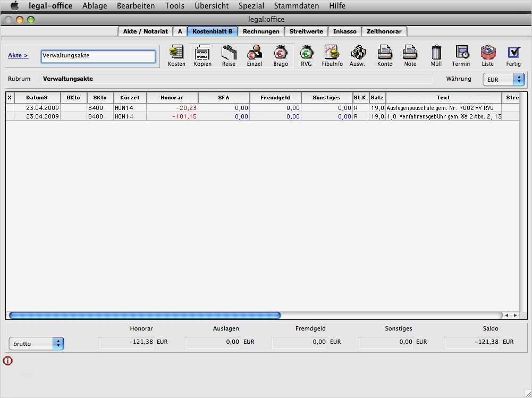This screenshot has height=398, width=532.
Task: Click the Saldo total field
Action: click(472, 342)
